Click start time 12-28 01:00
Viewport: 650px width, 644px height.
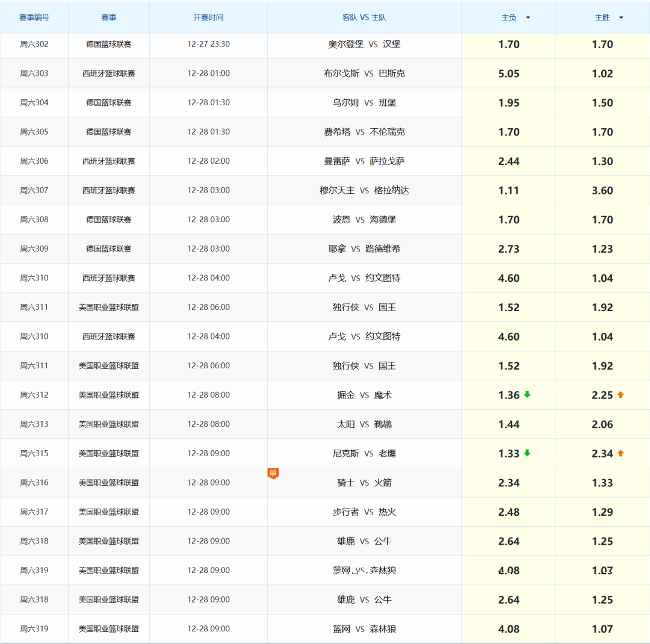click(208, 73)
